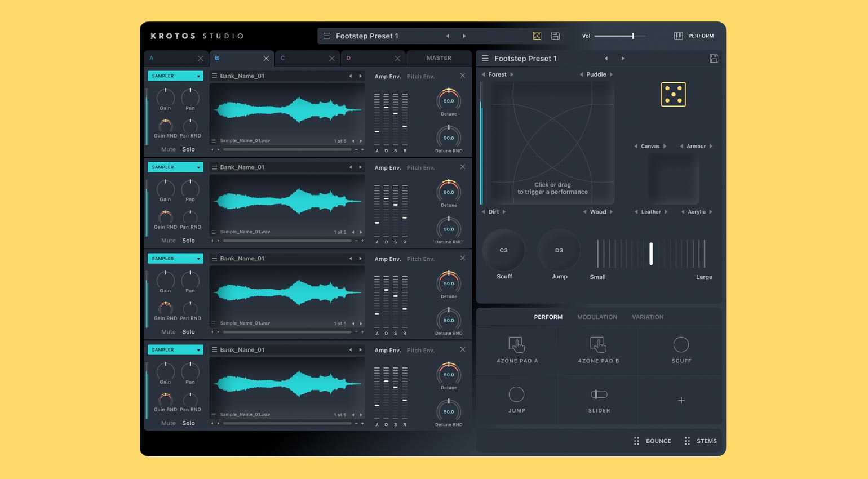The height and width of the screenshot is (479, 868).
Task: Show Pitch Env. in first sampler row
Action: pyautogui.click(x=420, y=77)
